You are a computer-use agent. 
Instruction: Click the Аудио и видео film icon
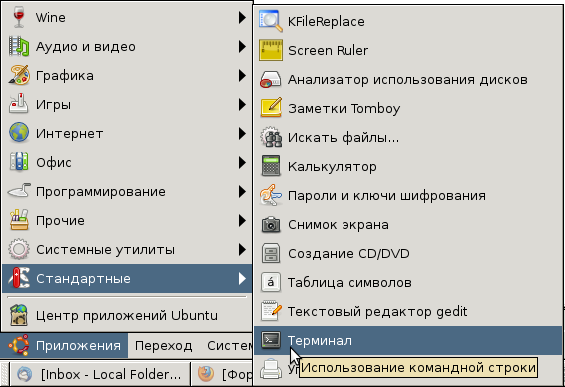[19, 46]
